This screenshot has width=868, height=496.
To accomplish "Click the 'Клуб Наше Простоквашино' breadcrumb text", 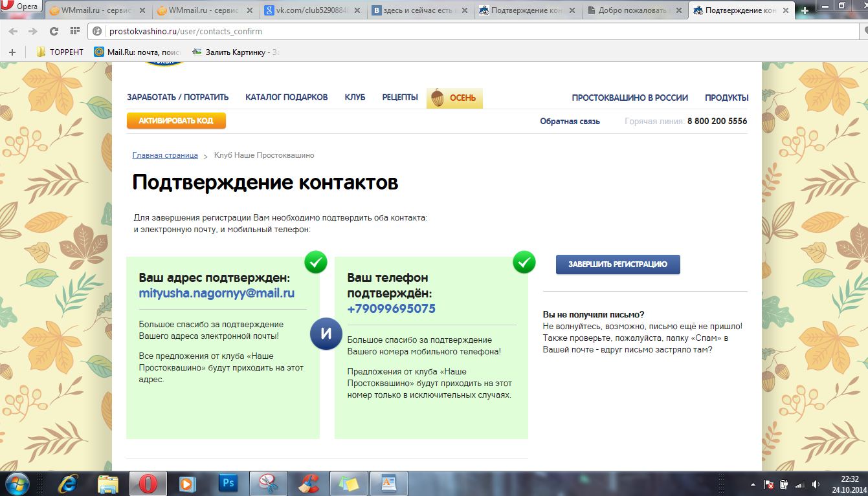I will click(264, 155).
